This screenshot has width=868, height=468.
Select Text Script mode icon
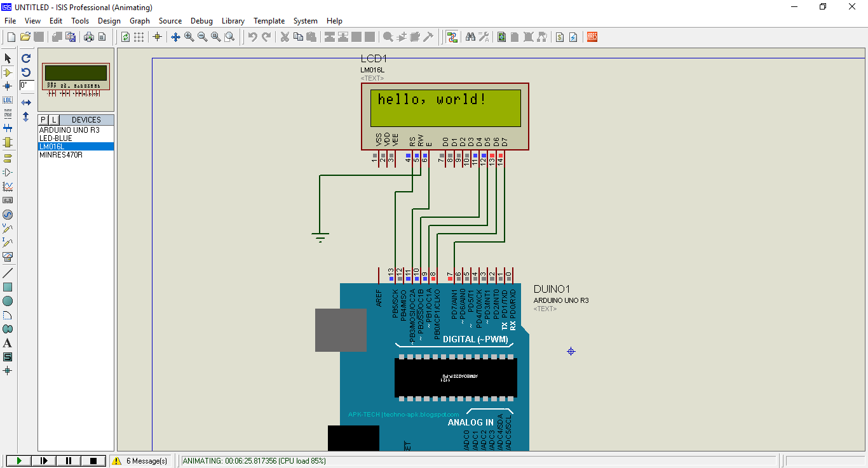coord(8,114)
